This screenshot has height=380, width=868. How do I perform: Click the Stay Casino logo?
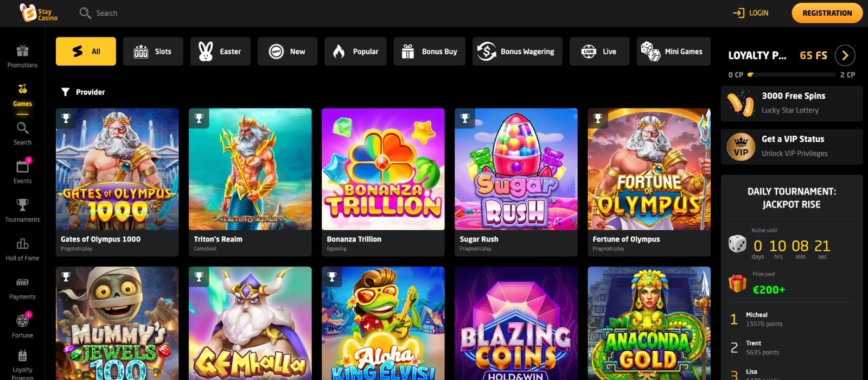[38, 12]
